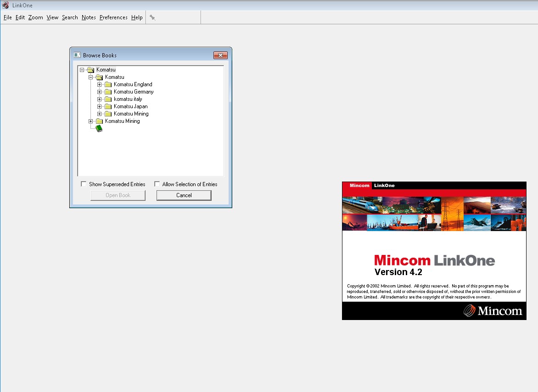This screenshot has height=392, width=538.
Task: Close the Browse Books dialog
Action: pos(220,55)
